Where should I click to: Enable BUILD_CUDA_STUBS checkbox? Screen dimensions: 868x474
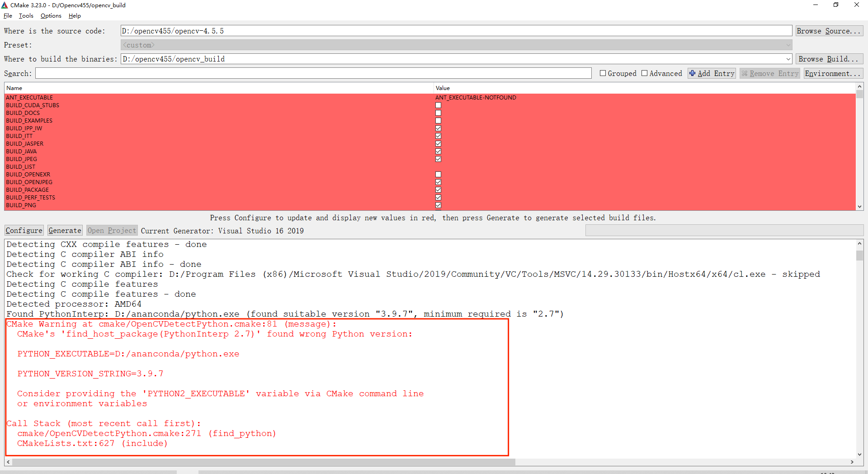(x=438, y=105)
